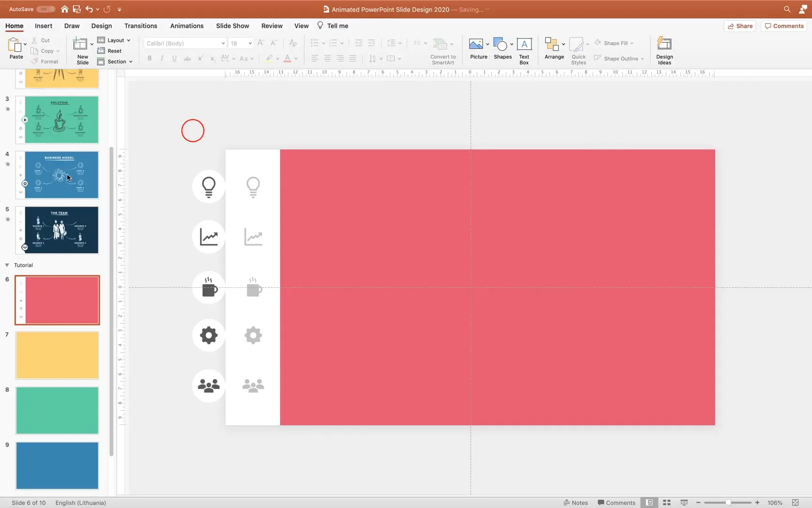
Task: Open the Calibri font dropdown
Action: coord(185,43)
